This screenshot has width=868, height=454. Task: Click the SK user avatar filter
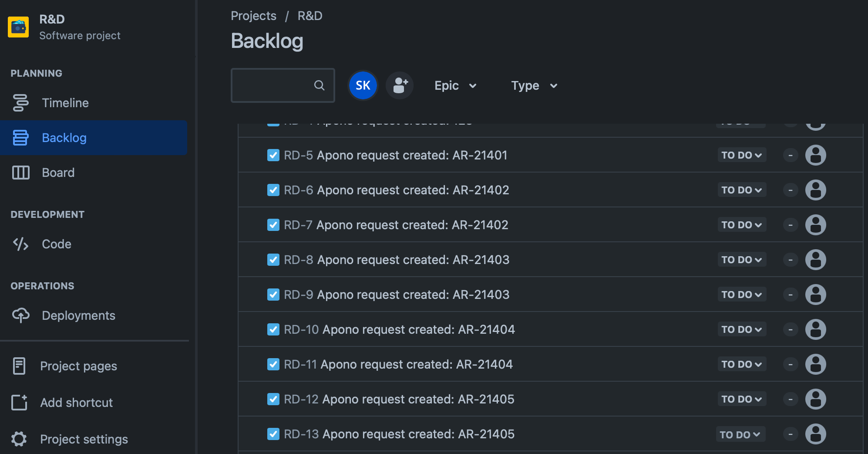(363, 85)
